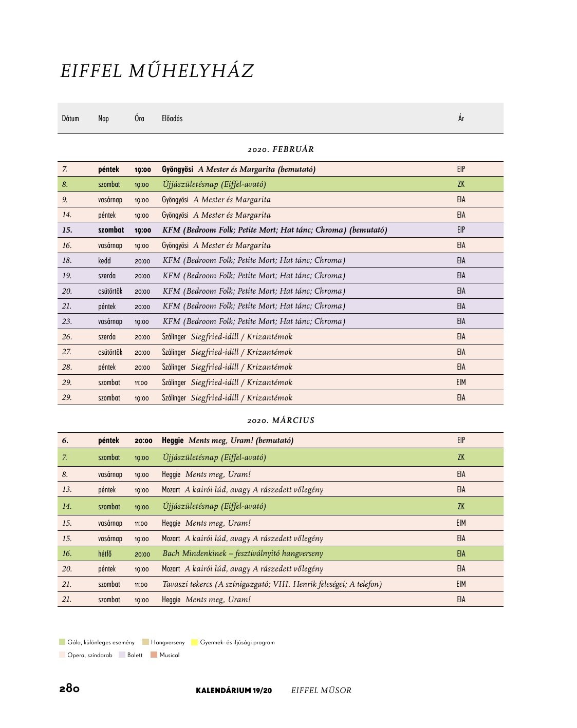The height and width of the screenshot is (728, 577).
Task: Click the Musical legend color swatch
Action: click(x=154, y=655)
